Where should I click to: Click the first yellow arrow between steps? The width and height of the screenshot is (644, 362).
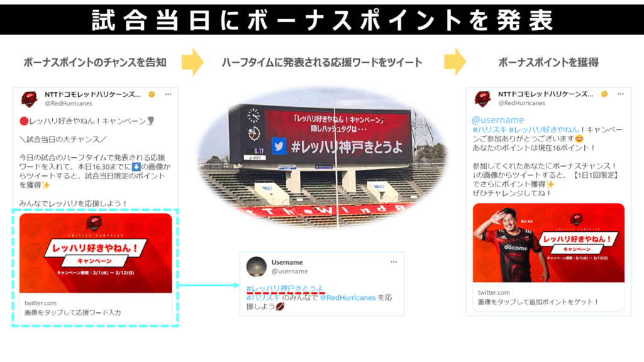point(192,62)
